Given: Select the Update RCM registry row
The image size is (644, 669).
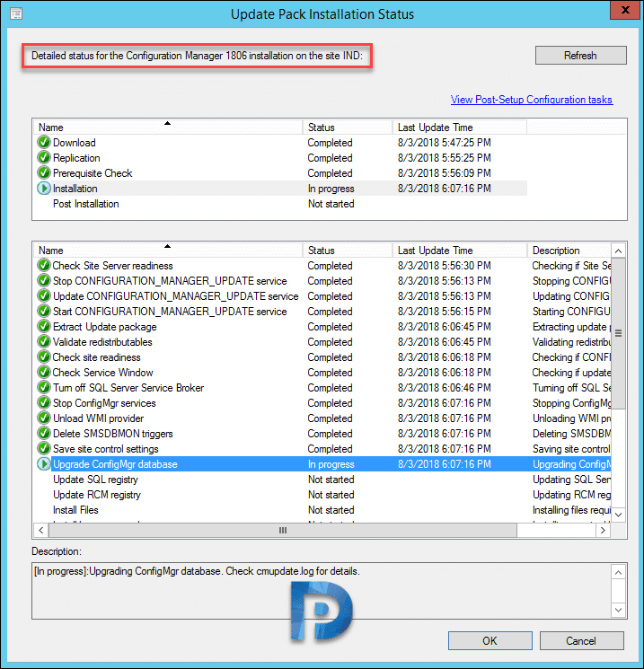Looking at the screenshot, I should pos(322,495).
